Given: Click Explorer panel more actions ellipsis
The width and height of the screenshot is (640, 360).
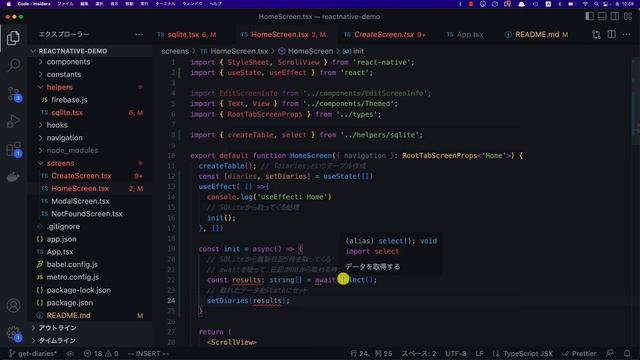Looking at the screenshot, I should coord(139,35).
